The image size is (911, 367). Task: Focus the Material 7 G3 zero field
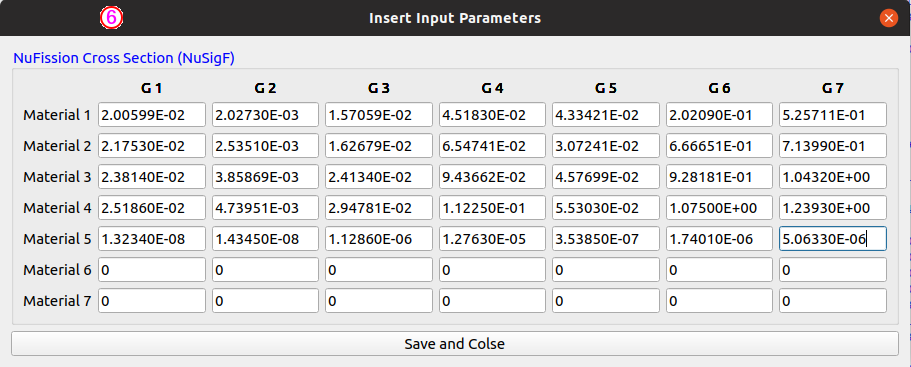point(379,301)
